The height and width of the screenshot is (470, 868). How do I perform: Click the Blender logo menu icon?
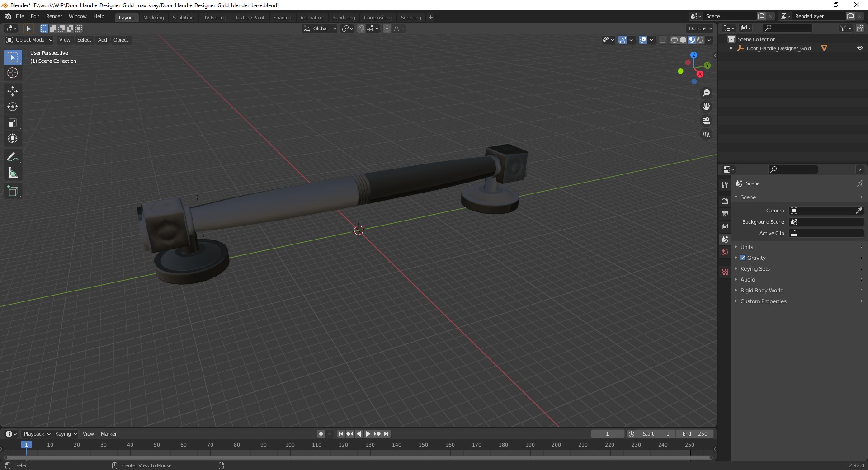point(8,16)
